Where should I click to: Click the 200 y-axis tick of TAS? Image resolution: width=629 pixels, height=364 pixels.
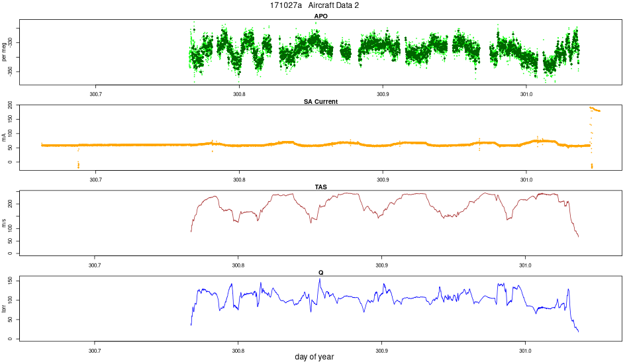pyautogui.click(x=11, y=204)
